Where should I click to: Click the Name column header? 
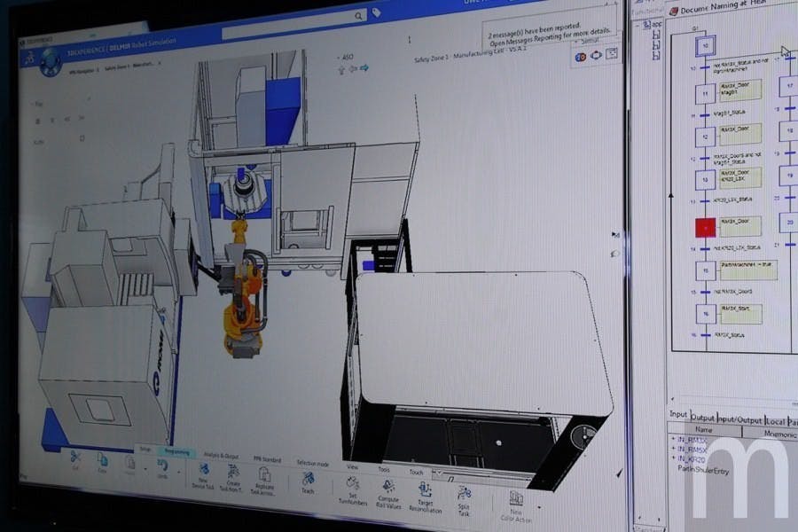point(704,430)
